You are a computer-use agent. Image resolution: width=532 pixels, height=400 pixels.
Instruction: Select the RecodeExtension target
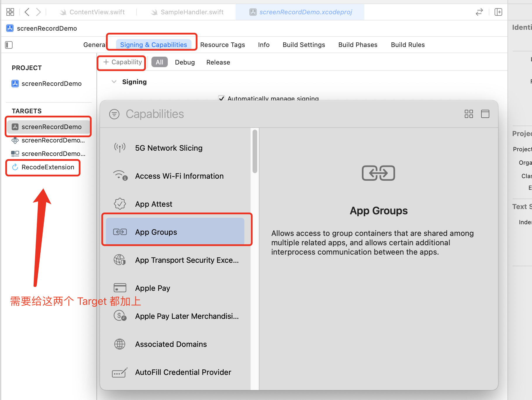43,167
